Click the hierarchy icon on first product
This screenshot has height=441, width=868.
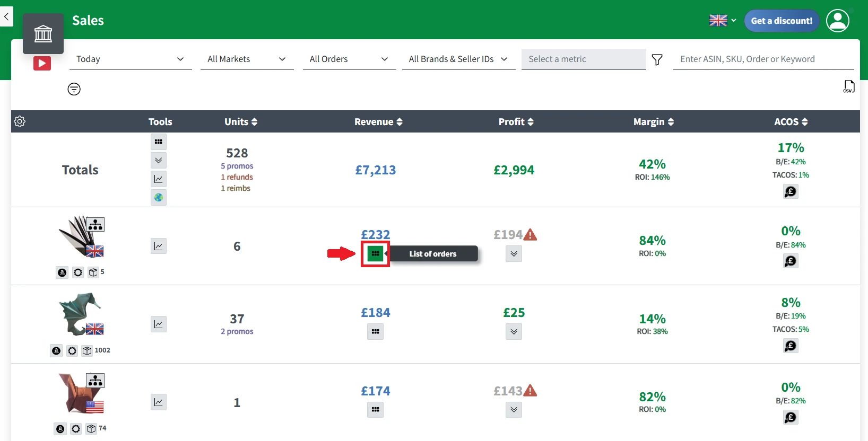tap(96, 225)
